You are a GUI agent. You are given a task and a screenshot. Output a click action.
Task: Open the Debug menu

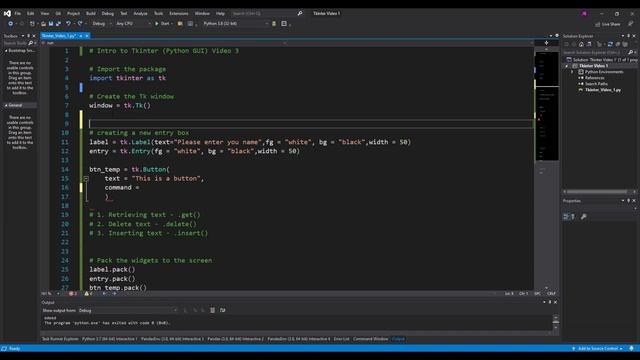pyautogui.click(x=108, y=13)
